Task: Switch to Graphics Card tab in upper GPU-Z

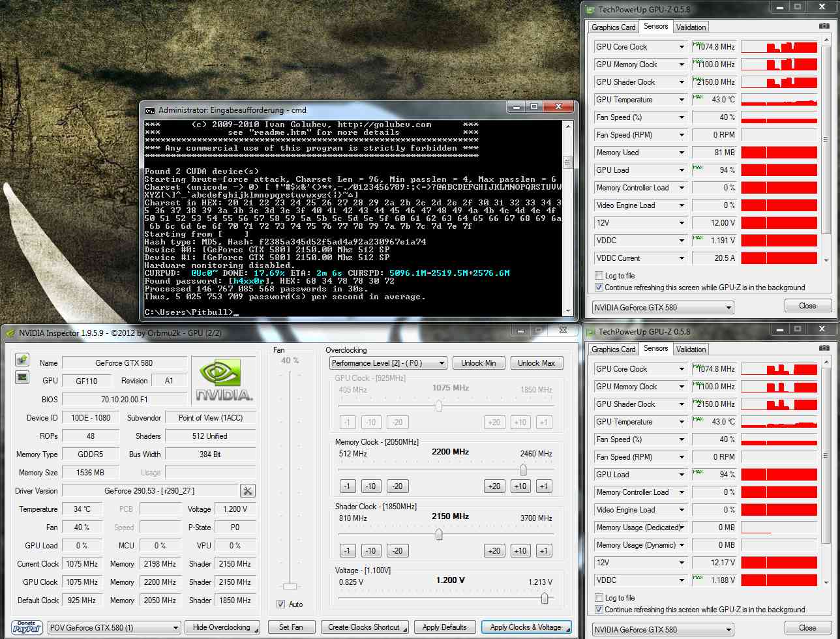Action: pyautogui.click(x=613, y=27)
